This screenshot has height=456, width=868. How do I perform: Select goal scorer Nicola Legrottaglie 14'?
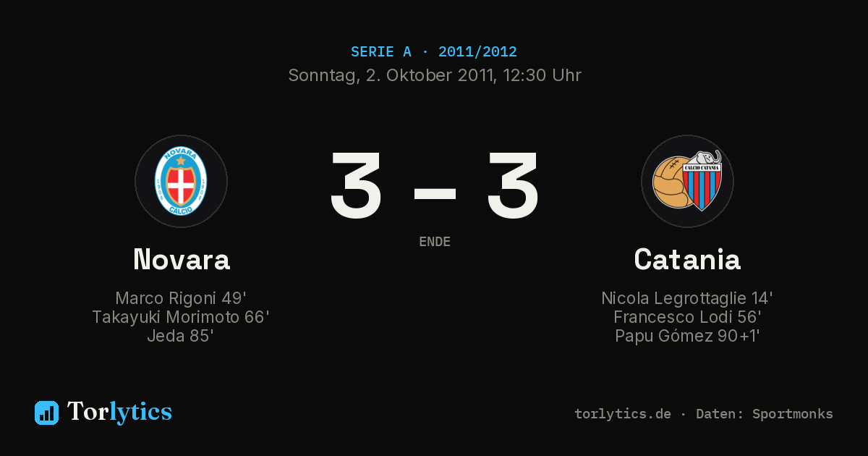[x=687, y=298]
